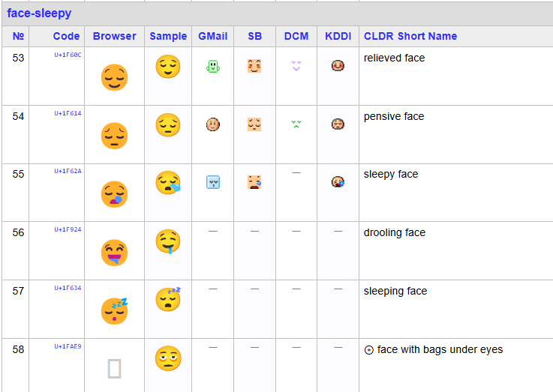Viewport: 553px width, 392px height.
Task: Open the U+1F614 code link
Action: coord(68,113)
